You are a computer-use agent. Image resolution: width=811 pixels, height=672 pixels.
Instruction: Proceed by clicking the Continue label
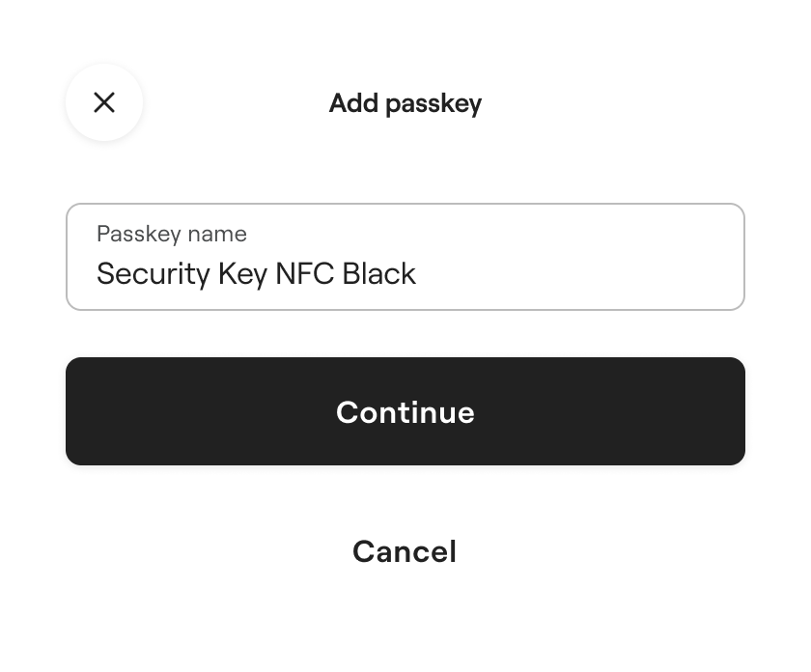point(405,412)
